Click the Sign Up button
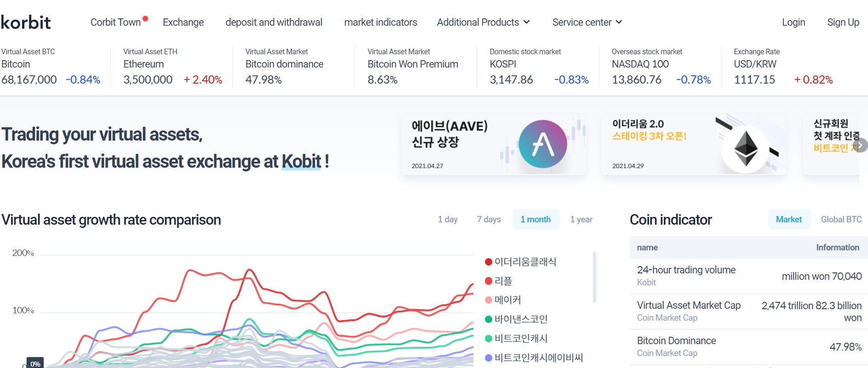The height and width of the screenshot is (368, 868). 843,22
